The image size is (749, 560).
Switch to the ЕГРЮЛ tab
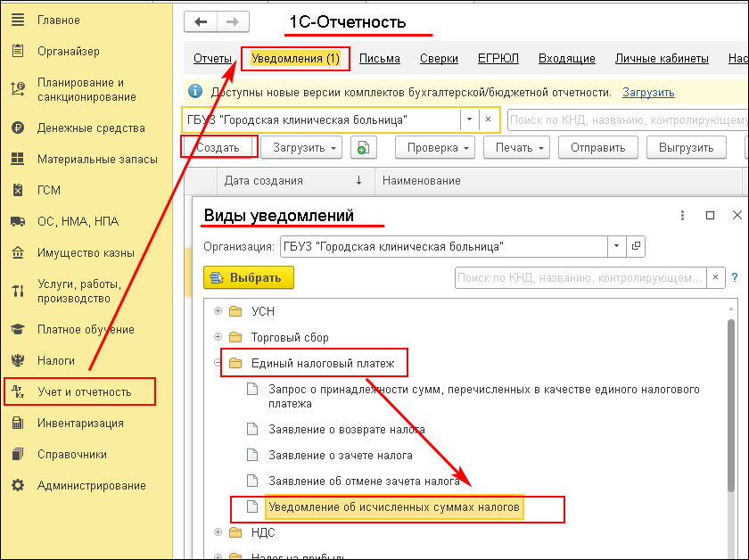(x=498, y=58)
